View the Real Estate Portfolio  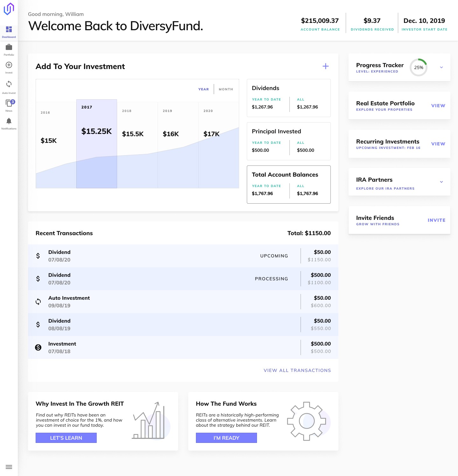438,106
